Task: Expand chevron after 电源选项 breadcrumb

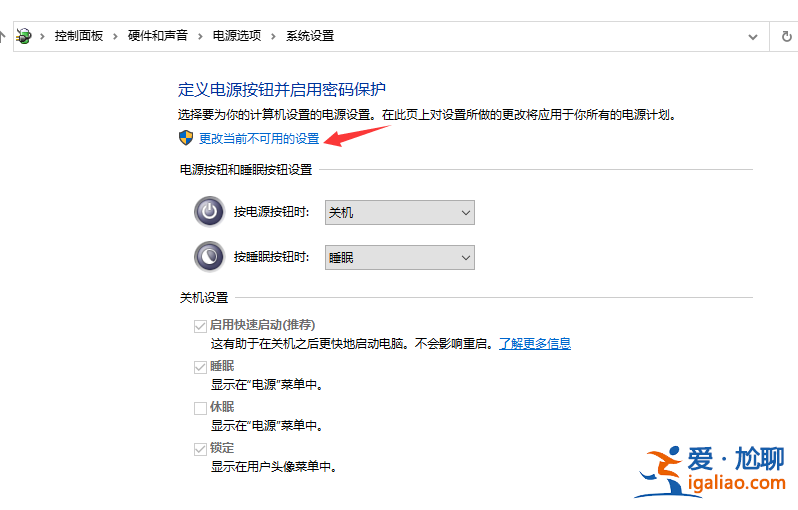Action: [273, 36]
